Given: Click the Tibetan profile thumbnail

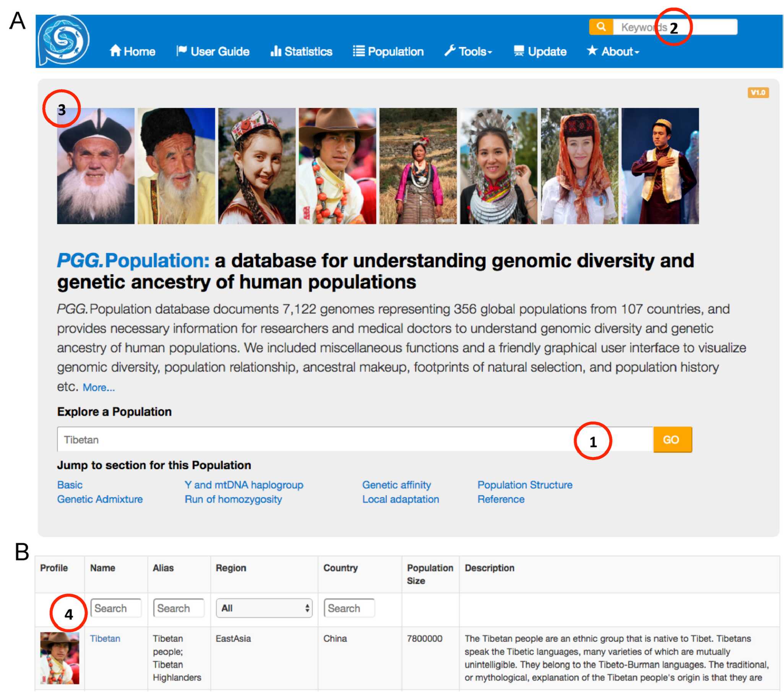Looking at the screenshot, I should pyautogui.click(x=60, y=658).
